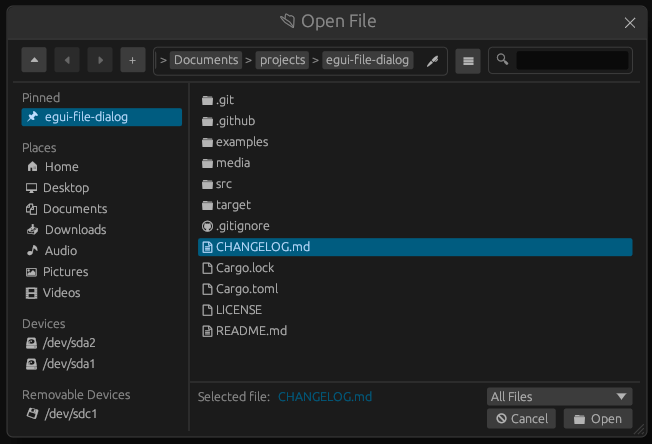Open the hamburger options menu
Screen dimensions: 652x444
(467, 61)
